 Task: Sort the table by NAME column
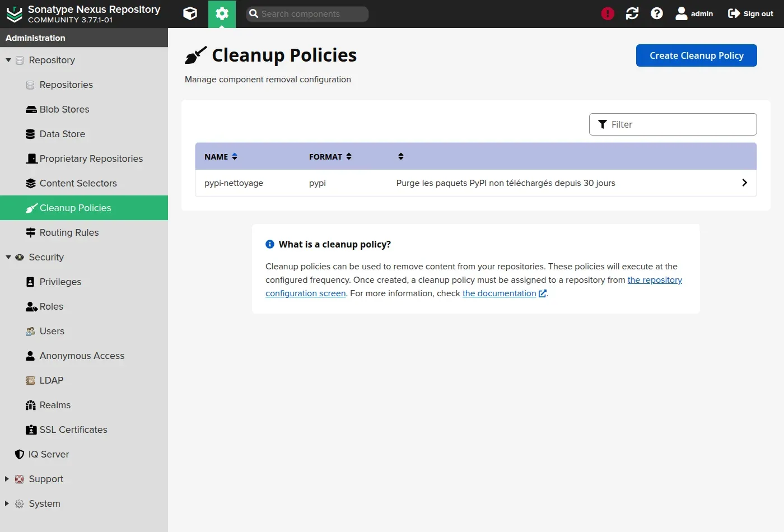point(221,157)
